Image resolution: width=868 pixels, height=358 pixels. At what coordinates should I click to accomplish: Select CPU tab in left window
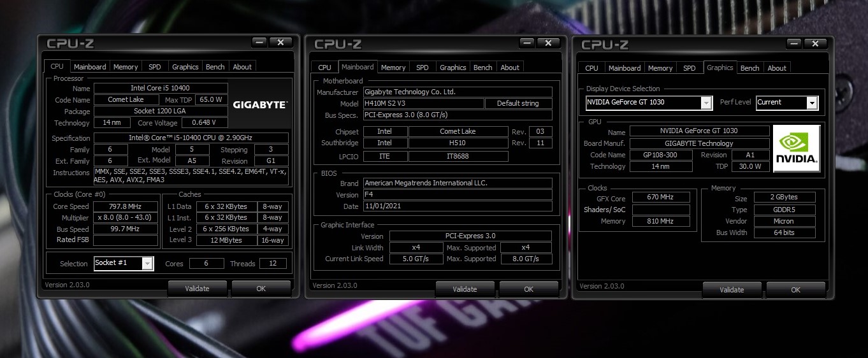(x=57, y=66)
